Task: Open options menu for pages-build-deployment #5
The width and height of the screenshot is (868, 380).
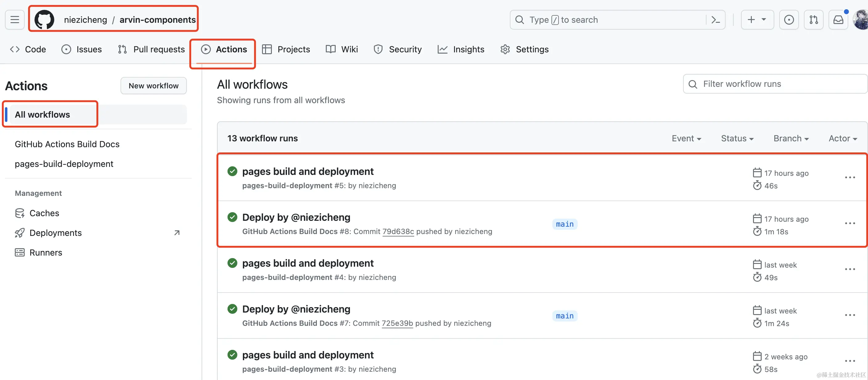Action: (850, 177)
